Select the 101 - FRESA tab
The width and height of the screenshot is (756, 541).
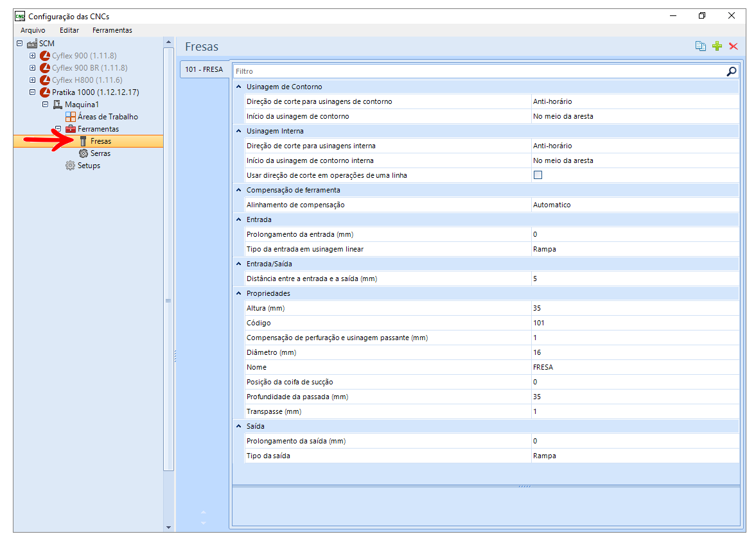point(204,69)
